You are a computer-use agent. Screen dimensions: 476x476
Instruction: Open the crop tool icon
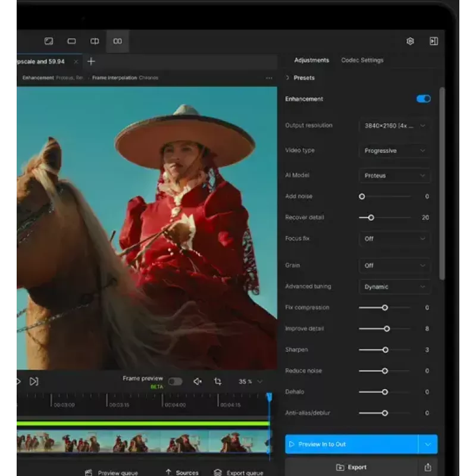click(218, 381)
